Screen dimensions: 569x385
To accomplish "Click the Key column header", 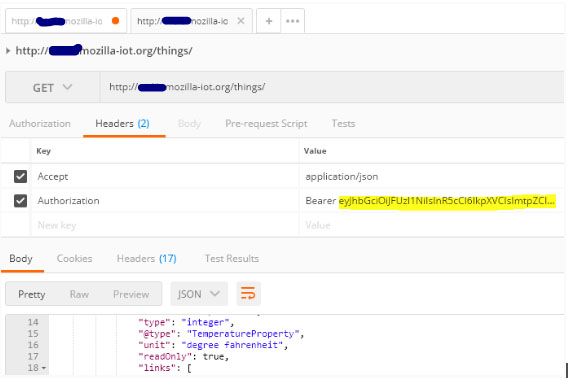I will tap(44, 151).
